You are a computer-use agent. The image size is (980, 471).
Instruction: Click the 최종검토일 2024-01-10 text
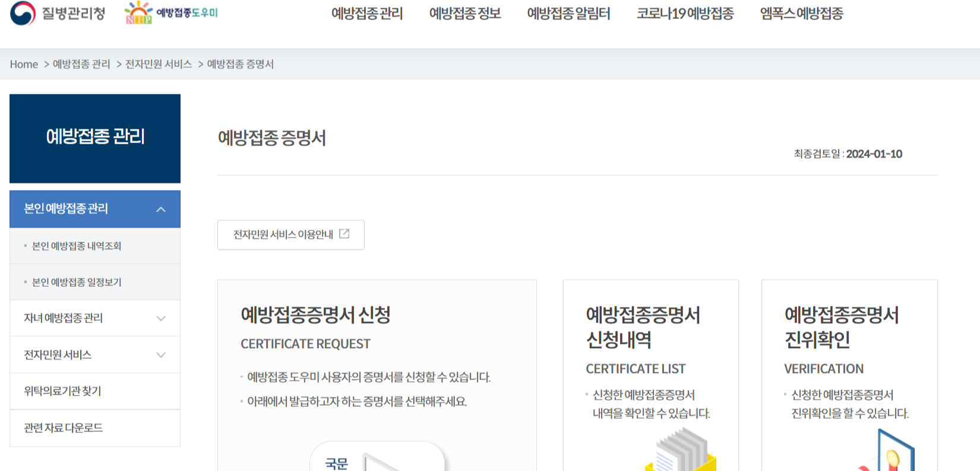pos(848,154)
